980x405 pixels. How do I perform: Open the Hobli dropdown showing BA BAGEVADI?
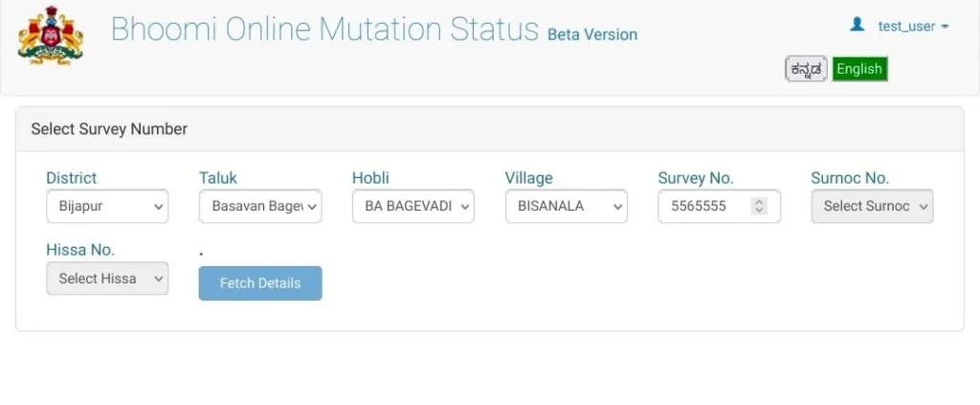coord(413,206)
